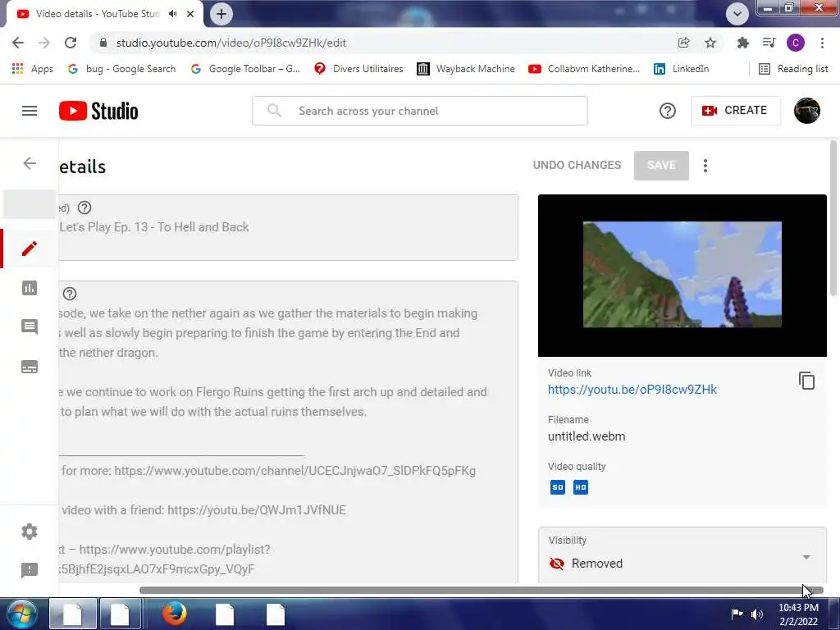
Task: Click into the video title field
Action: (288, 228)
